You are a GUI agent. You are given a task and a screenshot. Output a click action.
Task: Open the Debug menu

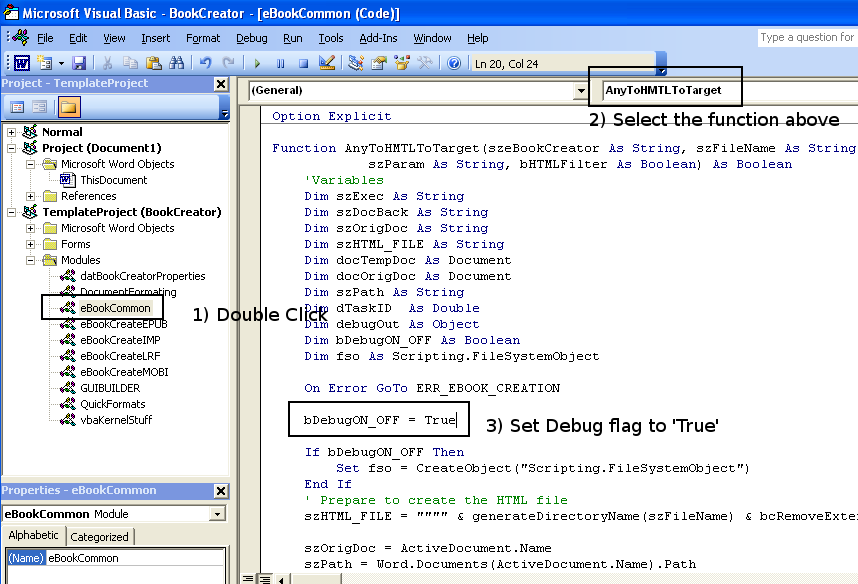[x=252, y=38]
